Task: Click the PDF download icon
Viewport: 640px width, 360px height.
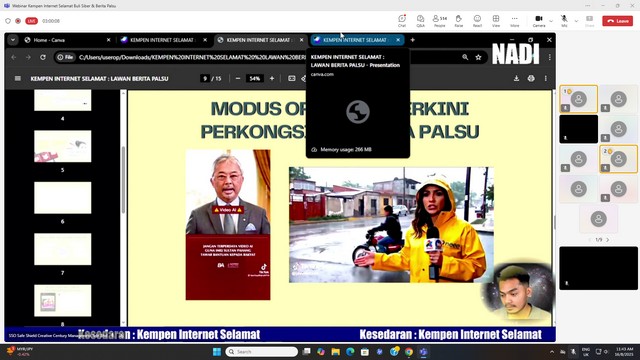Action: [x=516, y=78]
